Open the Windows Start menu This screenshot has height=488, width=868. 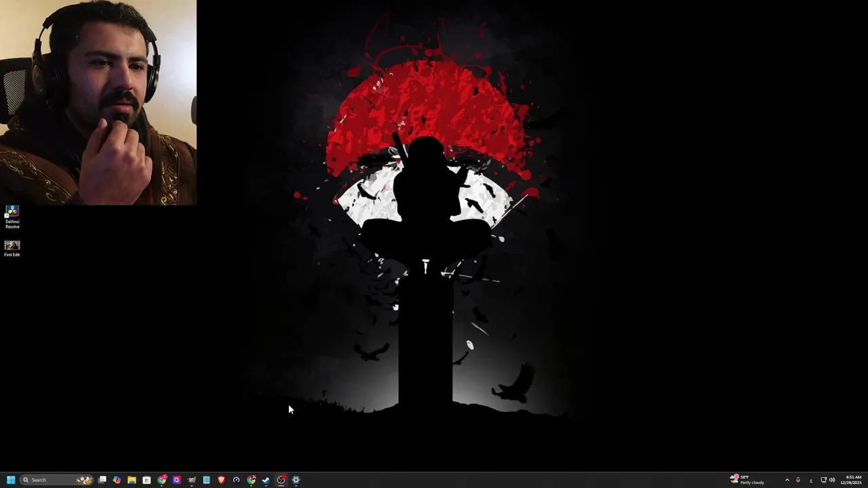click(x=11, y=480)
